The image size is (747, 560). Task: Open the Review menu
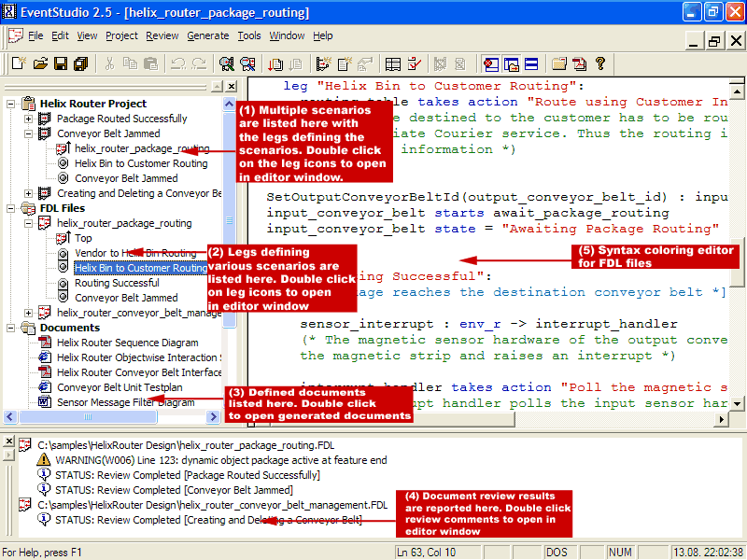[162, 35]
